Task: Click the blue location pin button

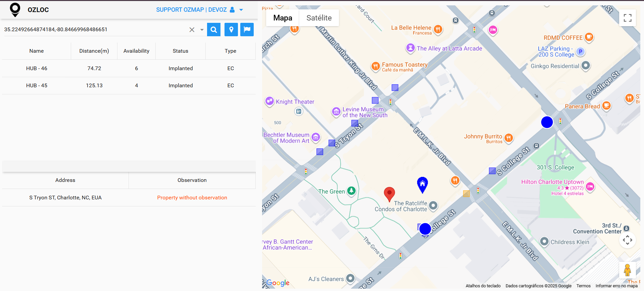Action: [x=231, y=30]
